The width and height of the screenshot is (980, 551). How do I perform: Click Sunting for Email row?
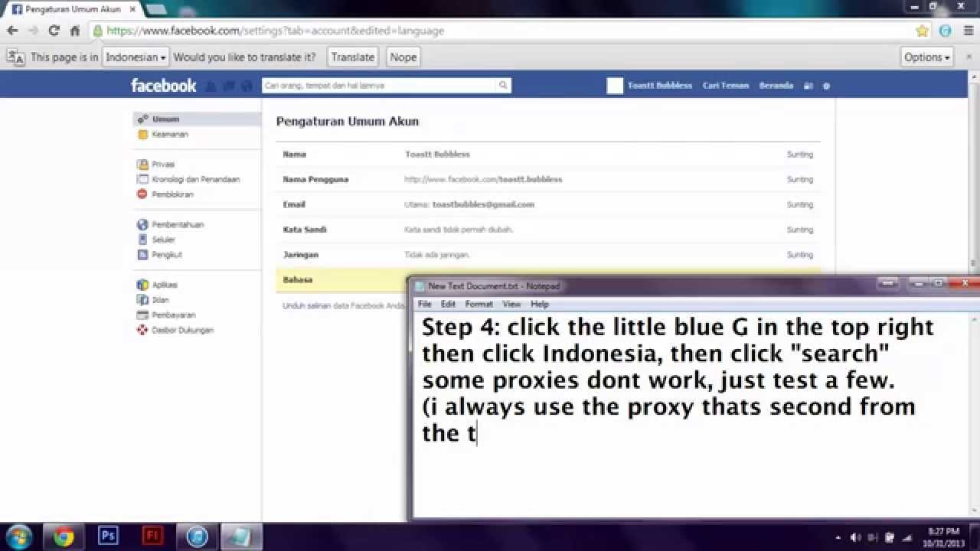(800, 204)
